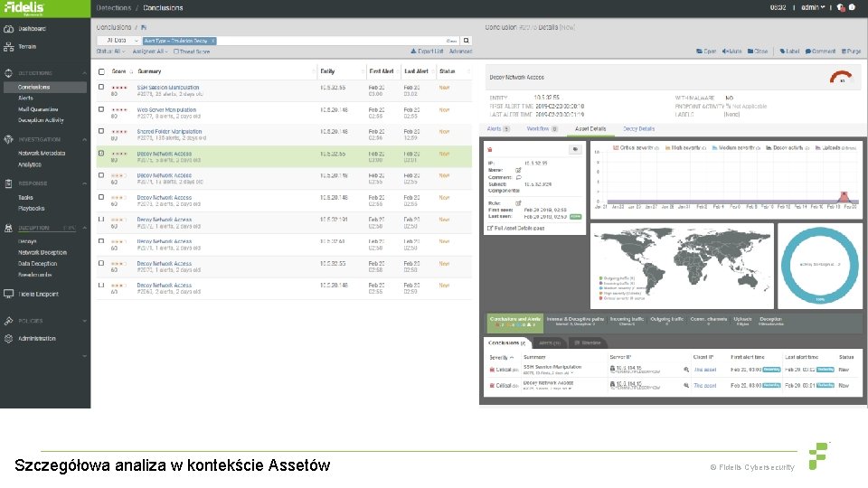Viewport: 868px width, 488px height.
Task: Click the Fidelis logo
Action: (x=24, y=8)
